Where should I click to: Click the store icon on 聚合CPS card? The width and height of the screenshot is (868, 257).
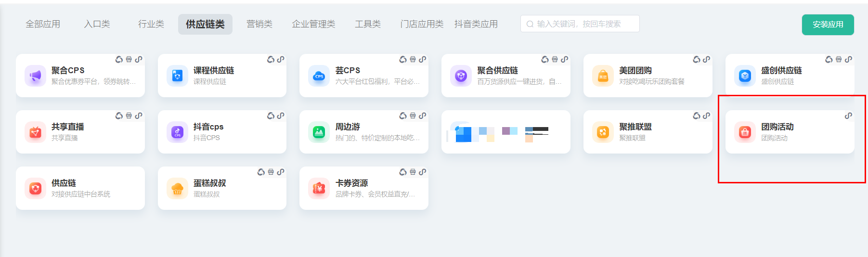coord(129,60)
